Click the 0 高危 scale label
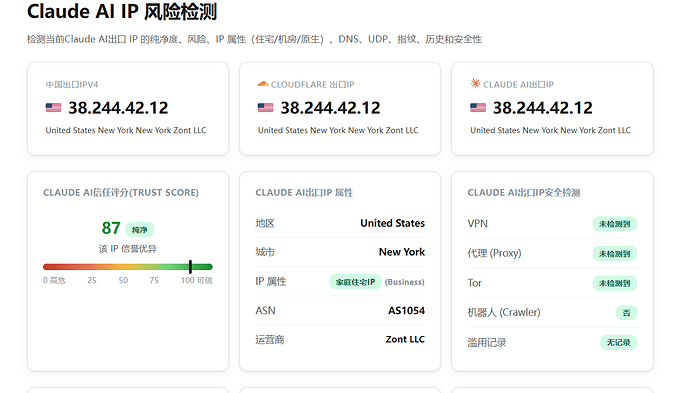690x393 pixels. coord(54,280)
